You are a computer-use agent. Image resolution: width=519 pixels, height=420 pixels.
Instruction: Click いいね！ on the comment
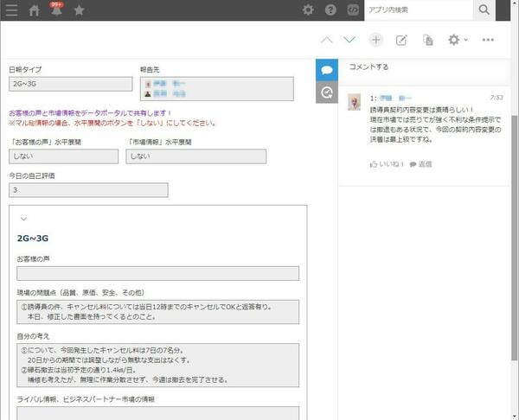coord(387,163)
